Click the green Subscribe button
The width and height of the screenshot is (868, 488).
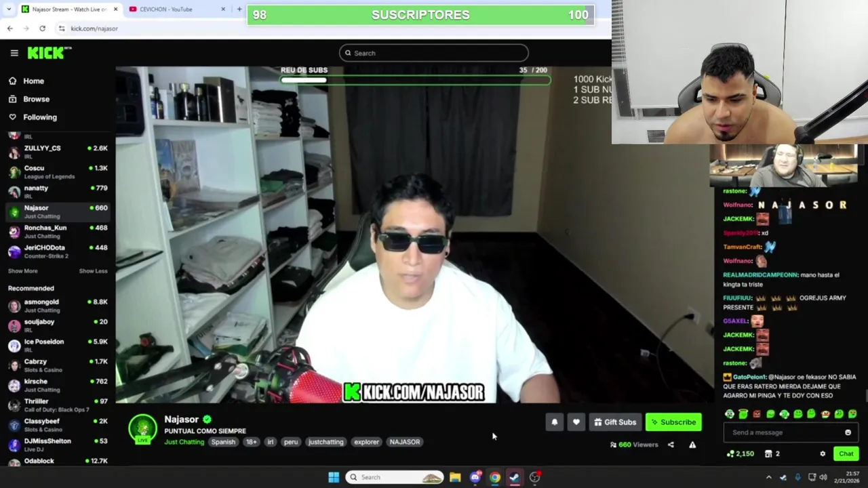point(673,422)
